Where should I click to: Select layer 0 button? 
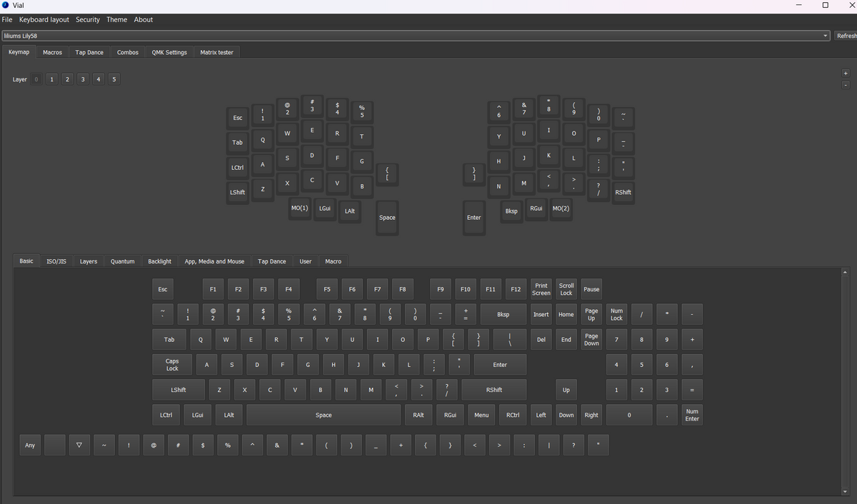tap(36, 79)
